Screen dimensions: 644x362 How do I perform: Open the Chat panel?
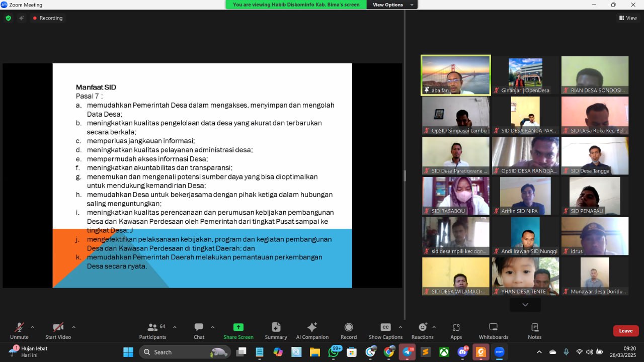pos(199,330)
